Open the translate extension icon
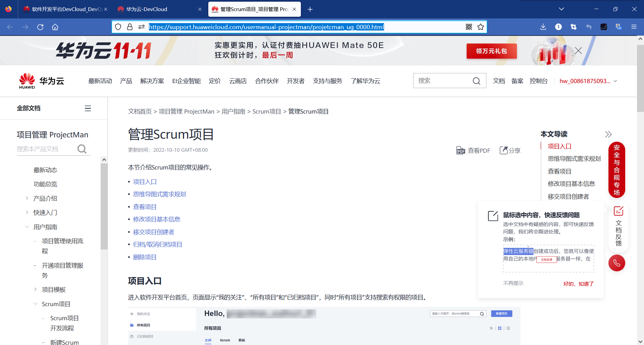The width and height of the screenshot is (644, 345). [618, 27]
